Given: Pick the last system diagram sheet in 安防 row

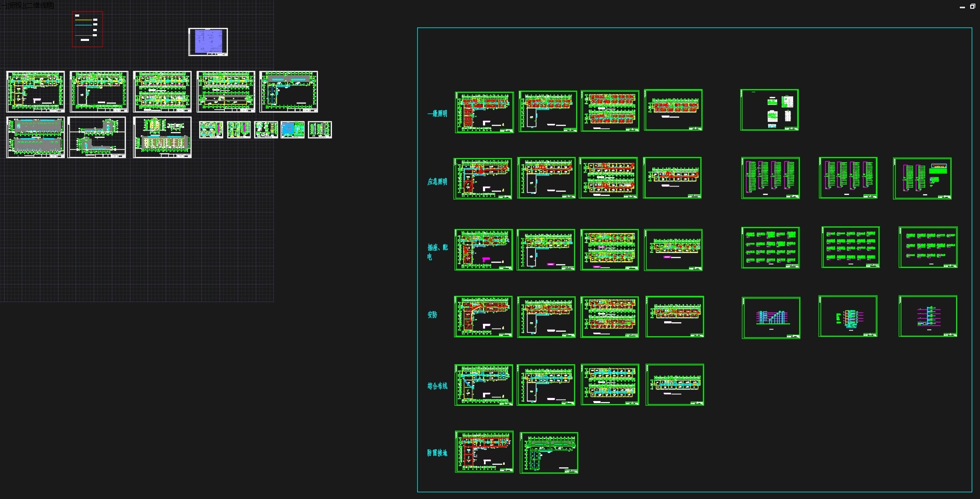Looking at the screenshot, I should click(928, 316).
